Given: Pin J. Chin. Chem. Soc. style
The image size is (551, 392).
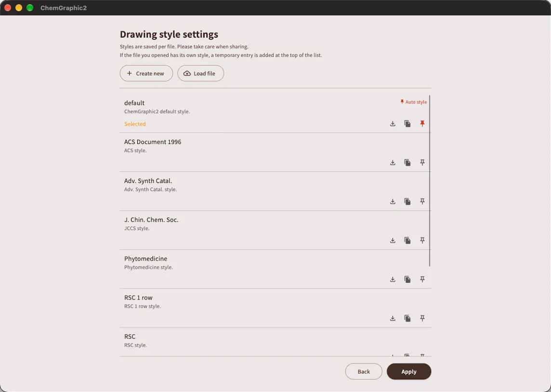Looking at the screenshot, I should tap(422, 241).
